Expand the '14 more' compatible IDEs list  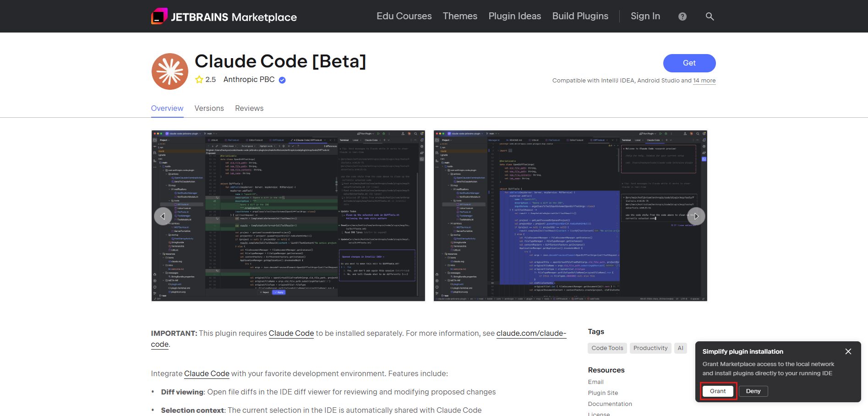[x=704, y=81]
